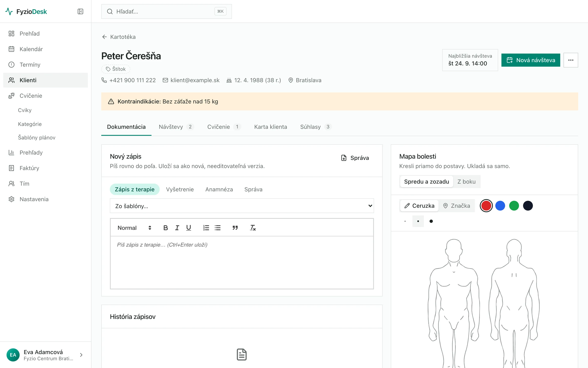588x368 pixels.
Task: Open Súhlasy tab
Action: [x=316, y=127]
